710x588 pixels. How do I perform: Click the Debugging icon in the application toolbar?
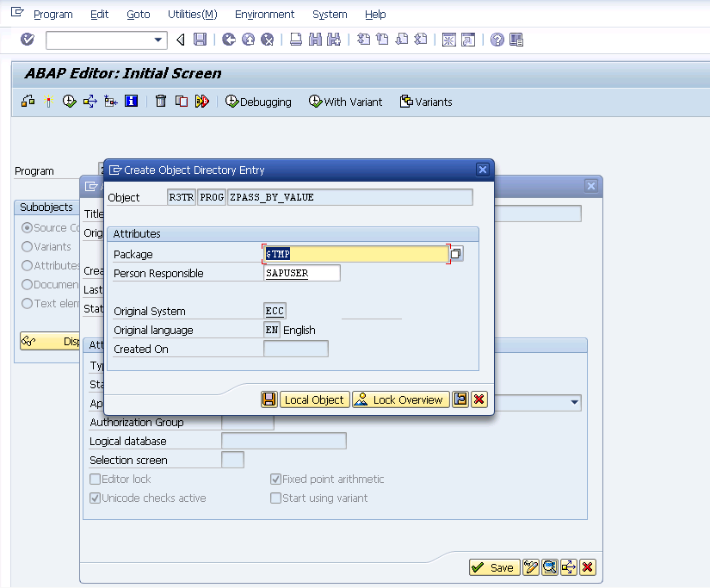[x=257, y=102]
